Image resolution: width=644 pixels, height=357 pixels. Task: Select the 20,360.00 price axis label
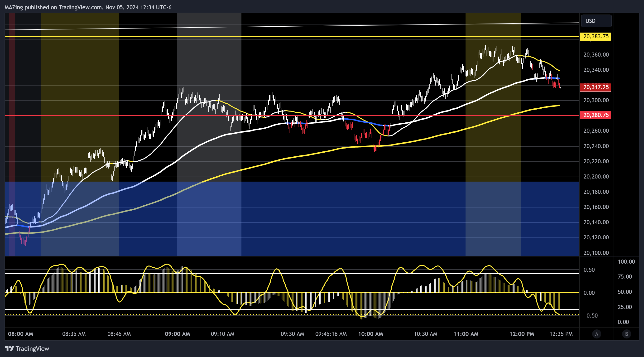click(596, 54)
